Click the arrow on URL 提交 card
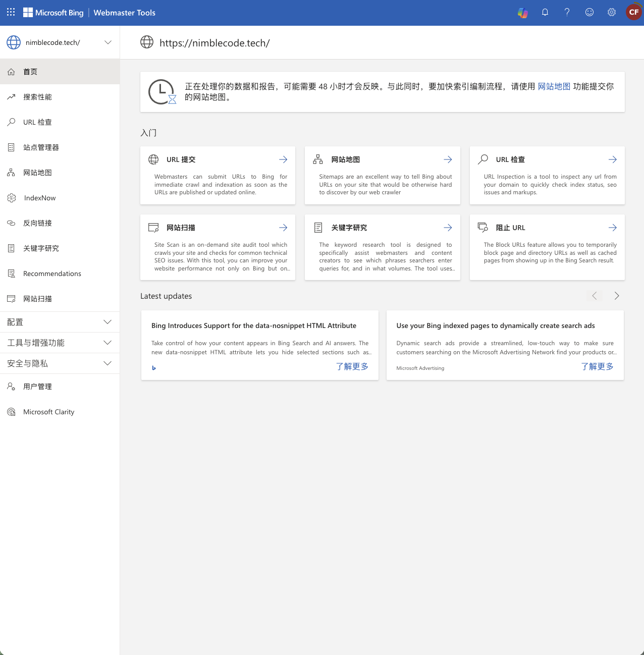The height and width of the screenshot is (655, 644). [283, 159]
